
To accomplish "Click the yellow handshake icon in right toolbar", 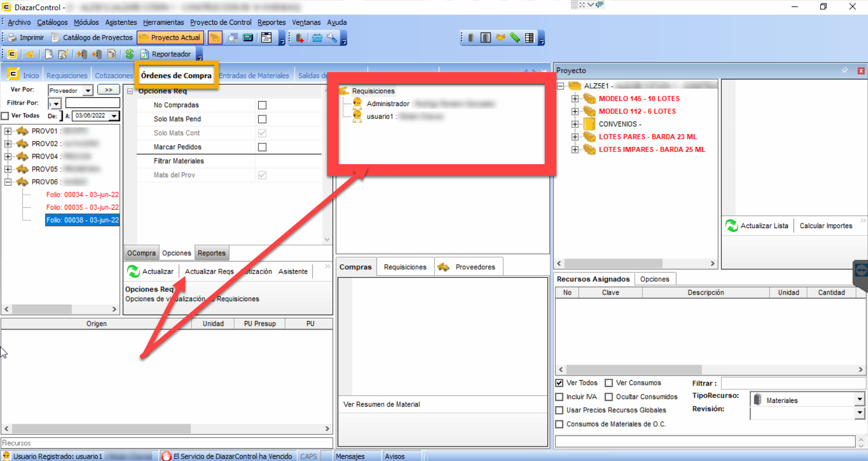I will [x=500, y=38].
